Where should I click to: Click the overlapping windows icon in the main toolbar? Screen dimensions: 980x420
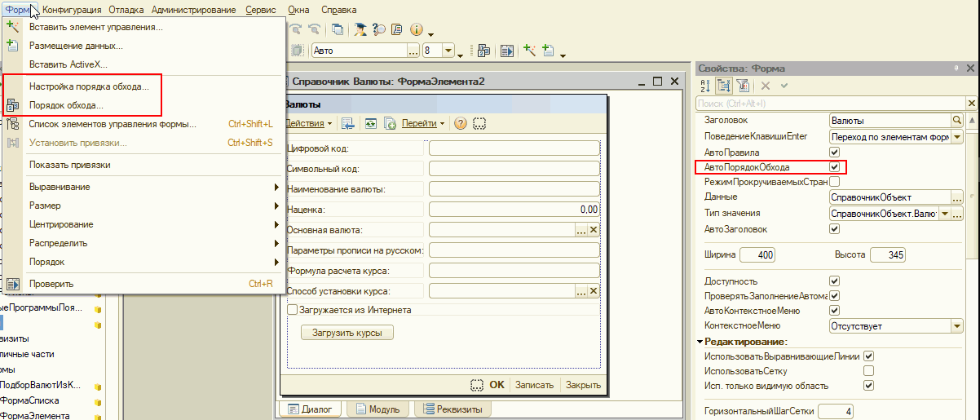pyautogui.click(x=338, y=29)
